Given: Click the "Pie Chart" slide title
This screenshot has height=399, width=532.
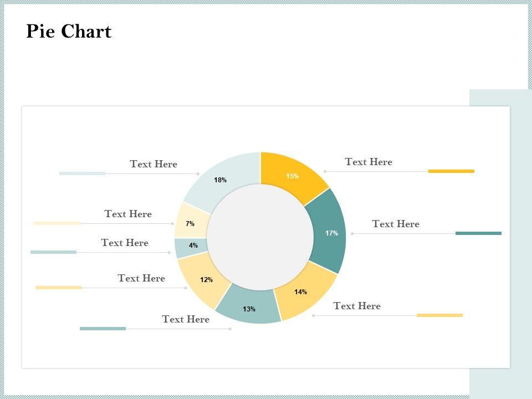Looking at the screenshot, I should (x=69, y=32).
